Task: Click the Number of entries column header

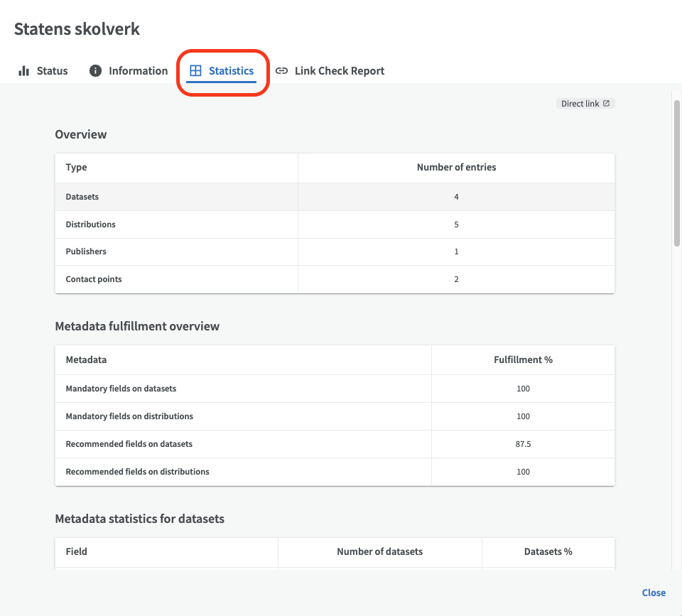Action: click(456, 168)
